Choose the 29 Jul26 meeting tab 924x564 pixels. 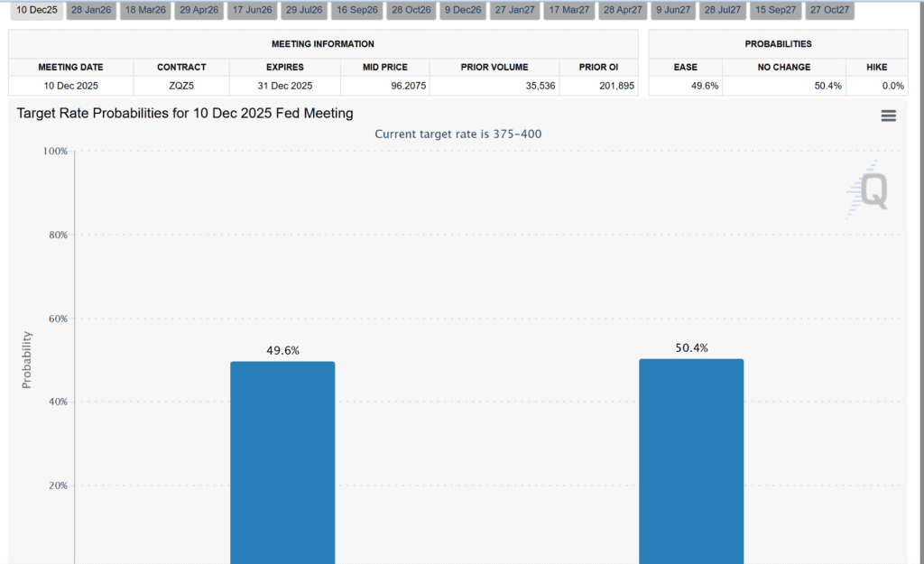click(304, 10)
